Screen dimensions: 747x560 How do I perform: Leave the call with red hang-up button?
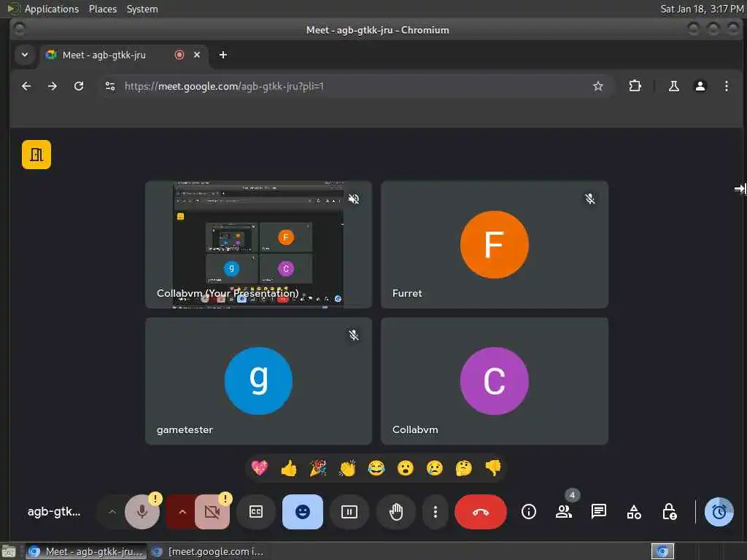481,512
